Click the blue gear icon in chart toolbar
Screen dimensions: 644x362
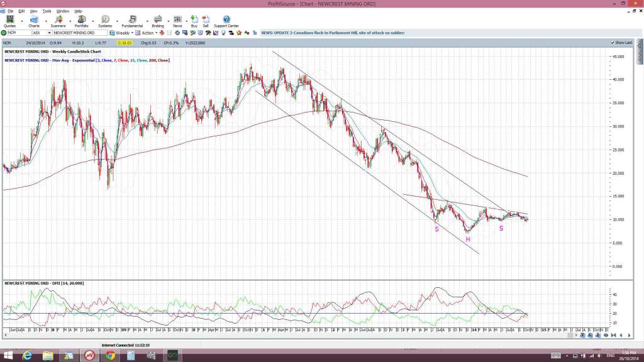click(177, 33)
